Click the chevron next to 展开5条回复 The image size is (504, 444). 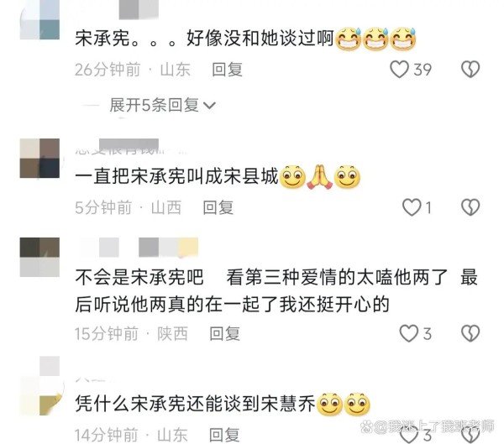click(209, 106)
